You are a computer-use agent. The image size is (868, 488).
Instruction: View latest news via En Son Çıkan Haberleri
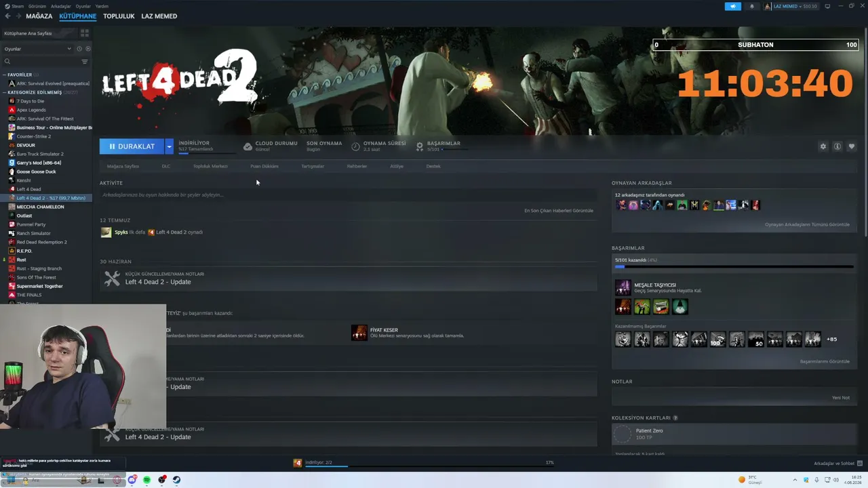559,211
